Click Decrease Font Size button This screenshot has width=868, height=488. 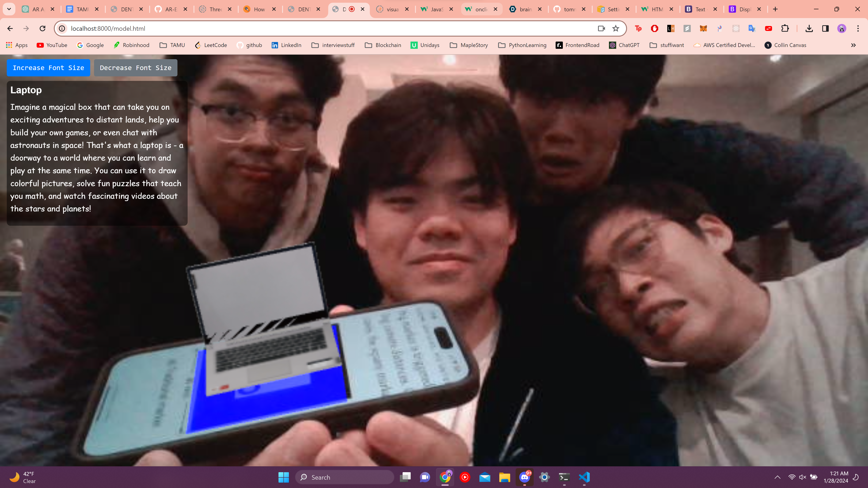(x=135, y=68)
